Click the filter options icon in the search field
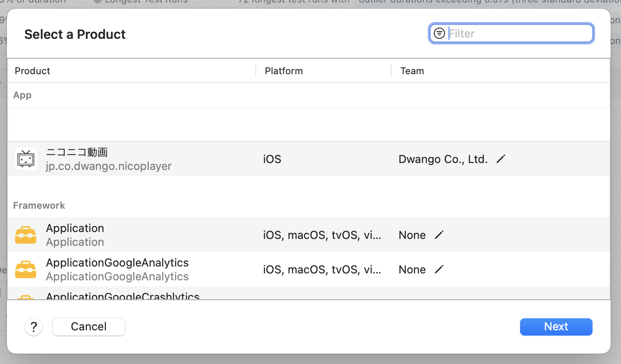Viewport: 621px width, 364px height. pos(439,33)
